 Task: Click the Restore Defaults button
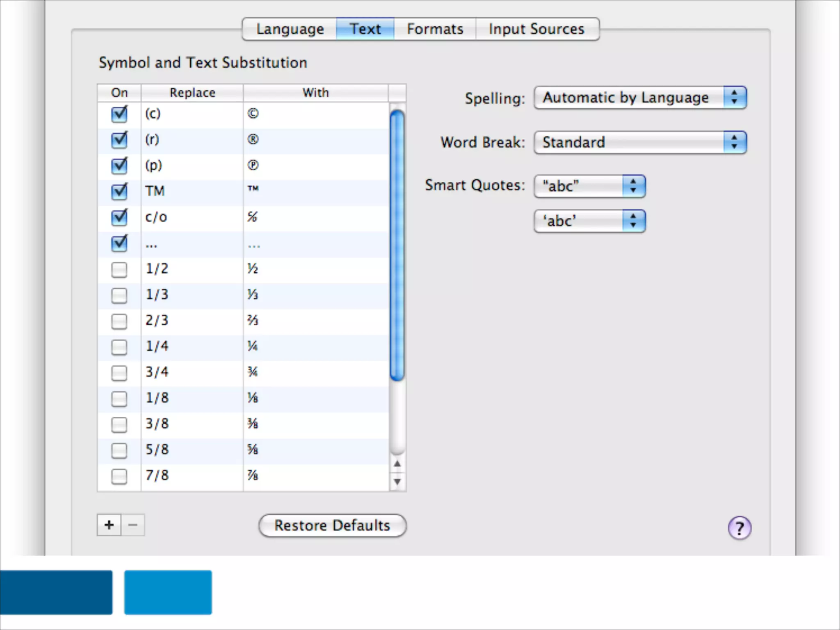pos(332,525)
